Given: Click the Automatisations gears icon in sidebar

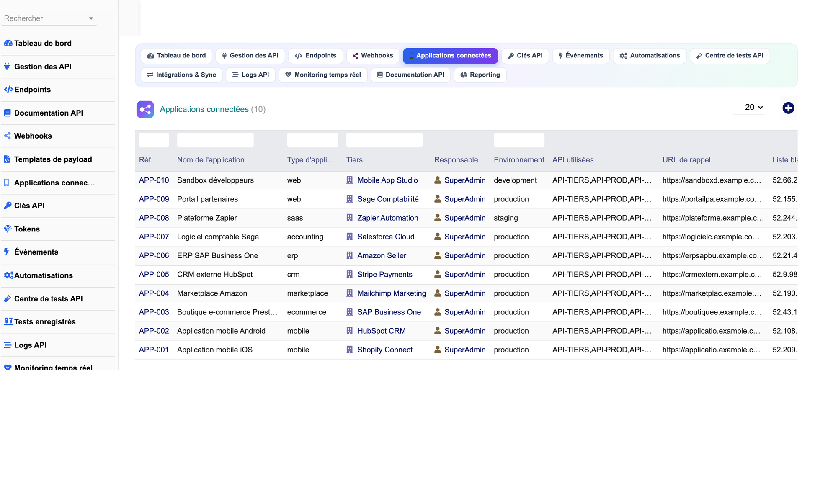Looking at the screenshot, I should pyautogui.click(x=8, y=275).
